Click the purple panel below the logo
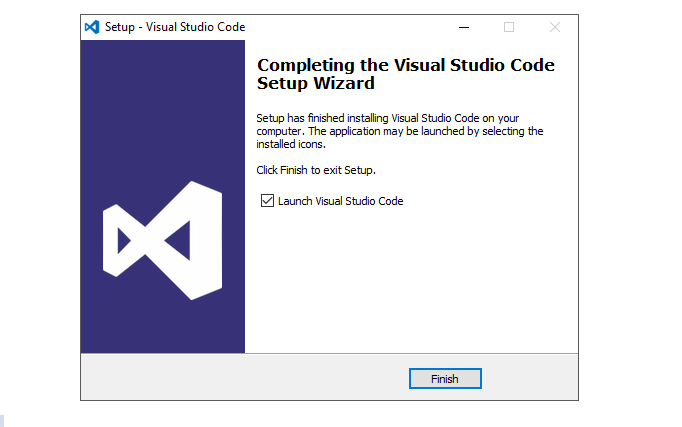The width and height of the screenshot is (682, 427). point(162,328)
